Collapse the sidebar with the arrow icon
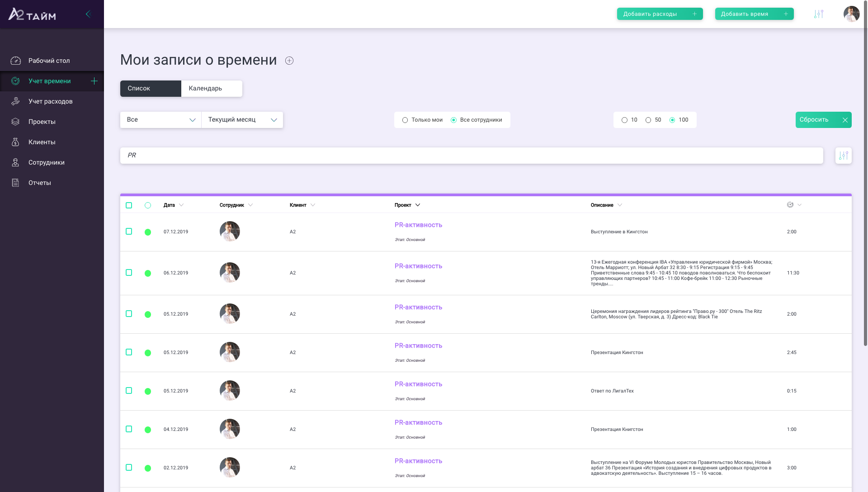 click(x=88, y=14)
